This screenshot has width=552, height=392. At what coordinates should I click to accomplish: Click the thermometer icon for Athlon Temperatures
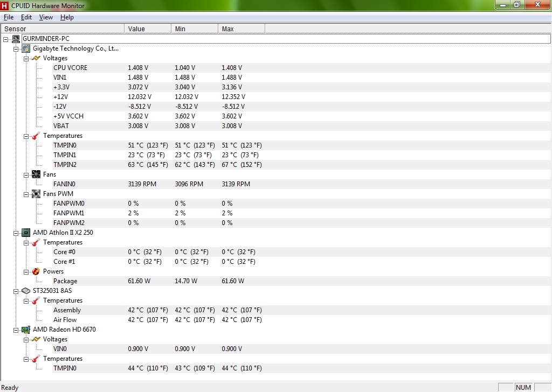click(36, 242)
